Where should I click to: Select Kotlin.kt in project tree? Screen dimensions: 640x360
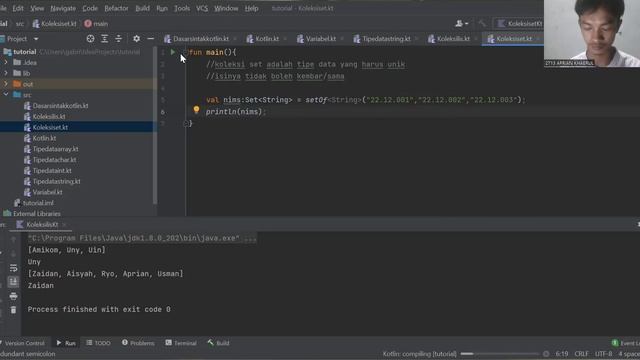44,138
